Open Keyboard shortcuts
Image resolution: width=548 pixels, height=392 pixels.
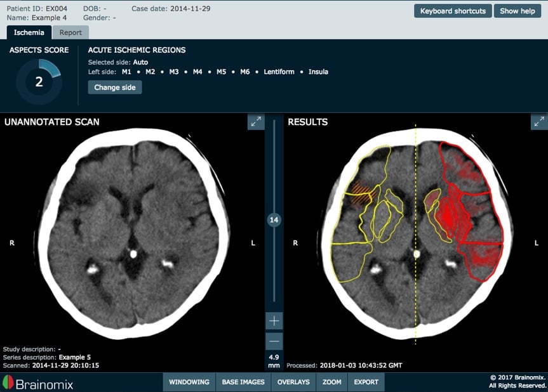(453, 11)
